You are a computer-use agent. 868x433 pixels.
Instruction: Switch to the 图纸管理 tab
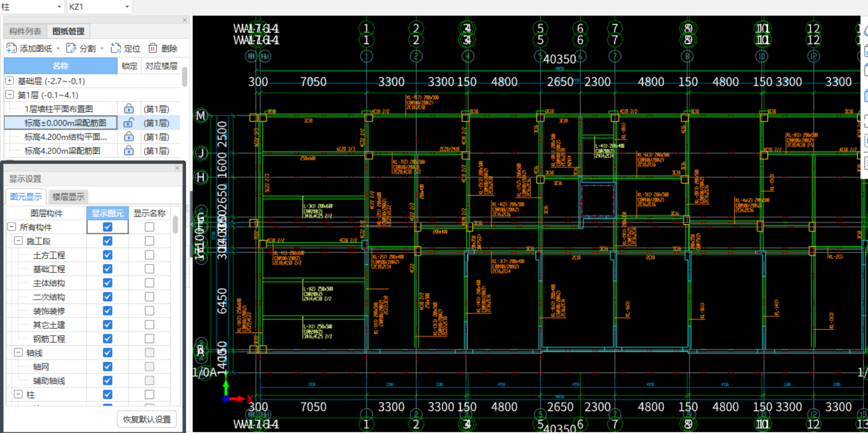pos(68,31)
